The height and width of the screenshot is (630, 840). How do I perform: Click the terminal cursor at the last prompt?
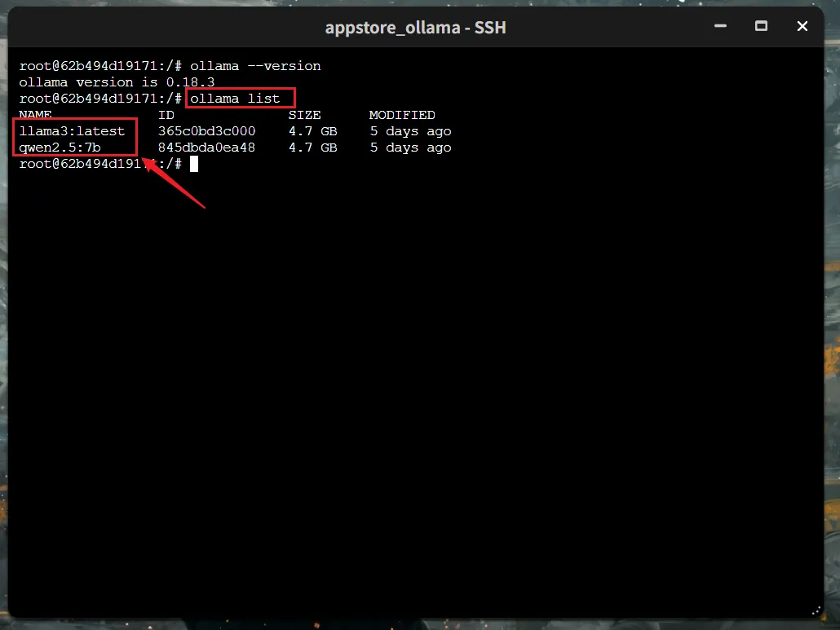[x=194, y=164]
